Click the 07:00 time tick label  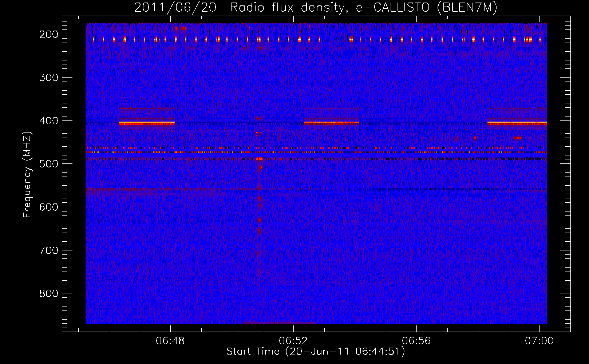tap(539, 341)
